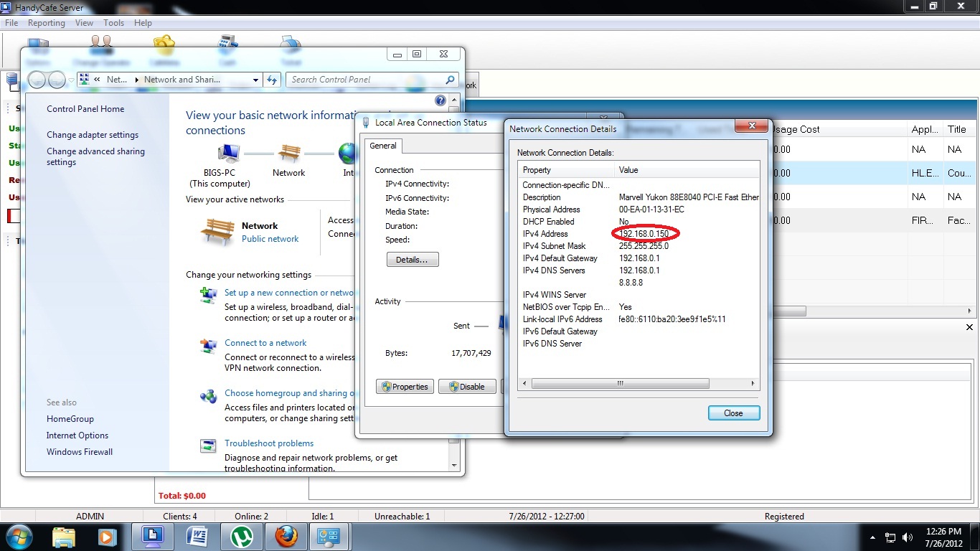Close the Network Connection Details dialog via Close button
Viewport: 980px width, 551px height.
pos(733,413)
